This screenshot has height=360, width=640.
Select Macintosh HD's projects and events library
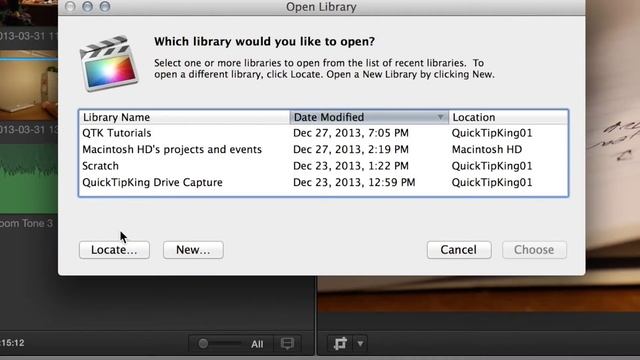coord(323,149)
